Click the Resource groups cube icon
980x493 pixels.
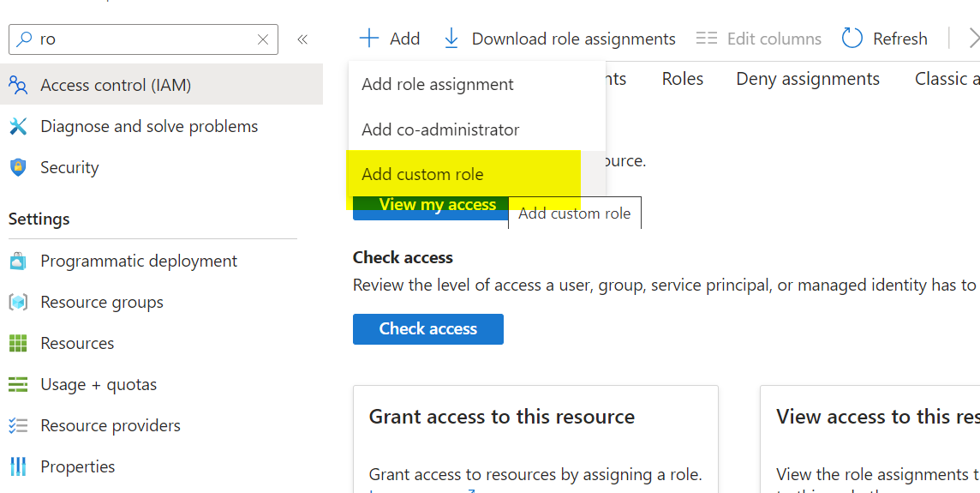(x=18, y=302)
